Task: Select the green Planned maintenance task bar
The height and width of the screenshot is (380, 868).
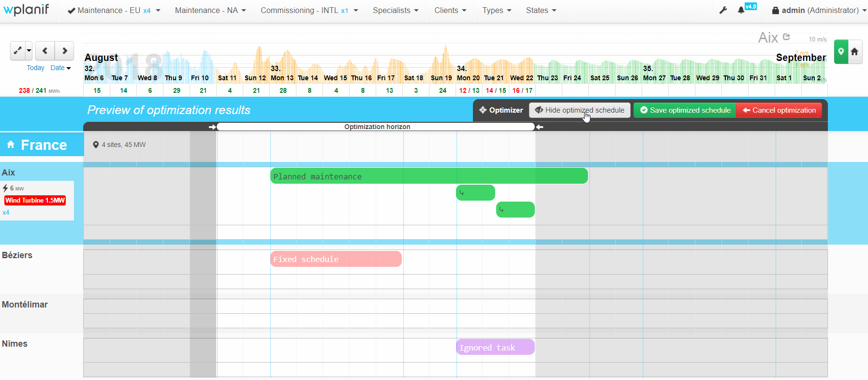Action: click(x=428, y=176)
